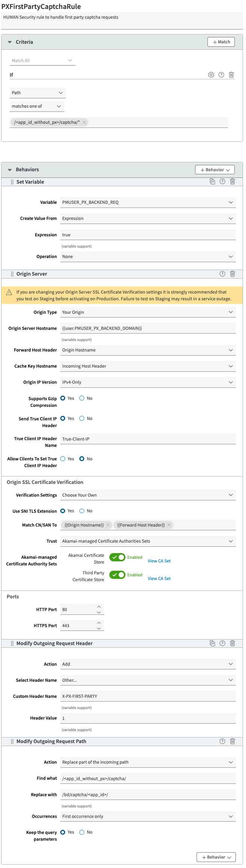Open View CA Set link for Akamai Certificate Store
This screenshot has height=868, width=246.
click(x=159, y=561)
